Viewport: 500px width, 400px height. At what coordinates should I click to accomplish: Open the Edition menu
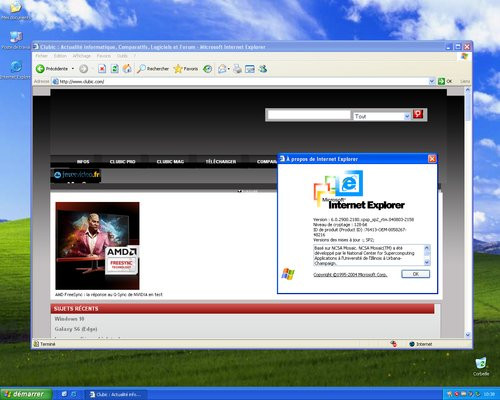point(60,56)
